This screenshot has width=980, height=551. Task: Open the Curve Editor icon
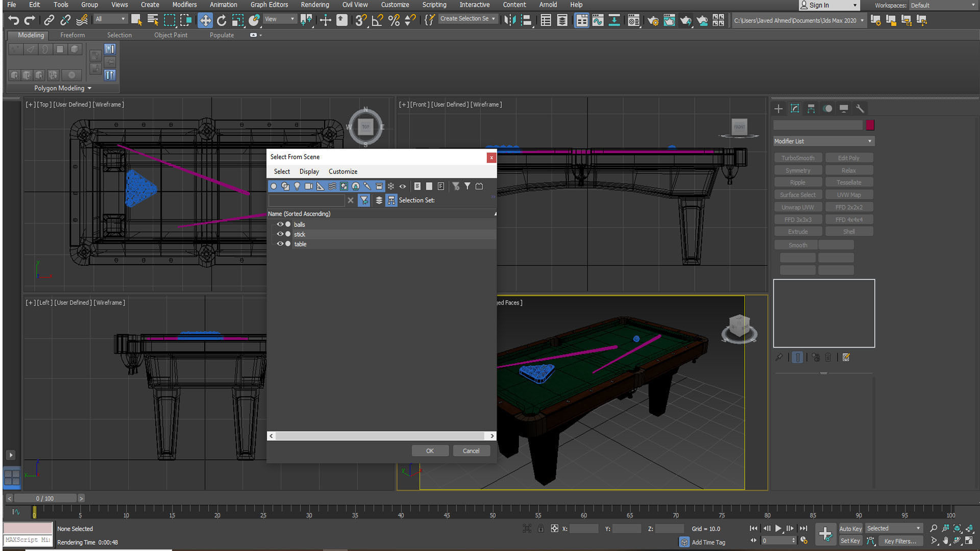pyautogui.click(x=598, y=20)
